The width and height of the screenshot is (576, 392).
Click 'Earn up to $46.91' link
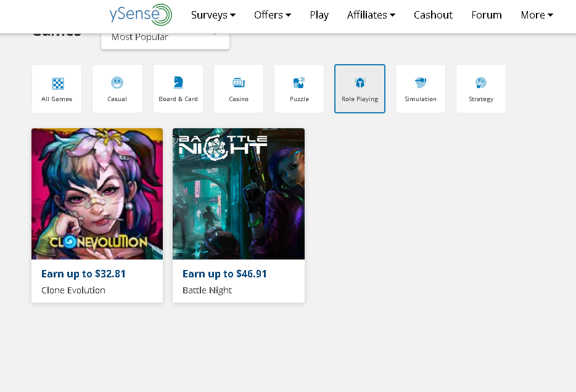(224, 274)
